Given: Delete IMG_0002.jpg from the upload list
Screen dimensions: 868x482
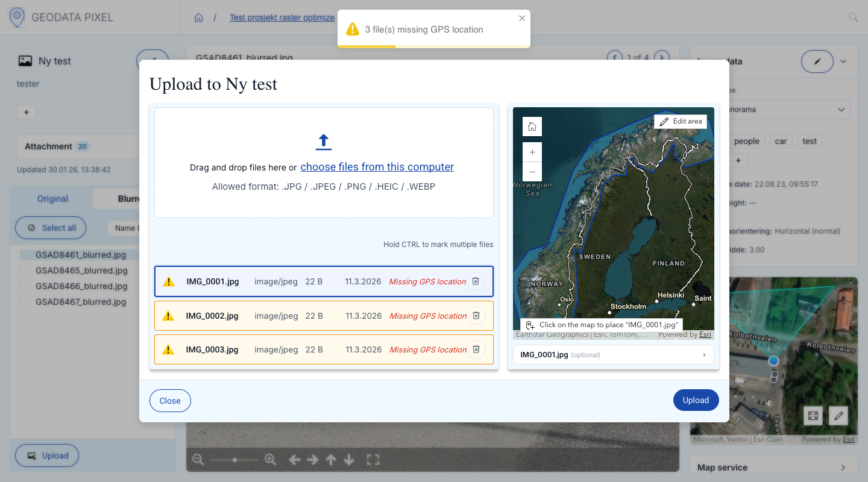Looking at the screenshot, I should [x=476, y=316].
